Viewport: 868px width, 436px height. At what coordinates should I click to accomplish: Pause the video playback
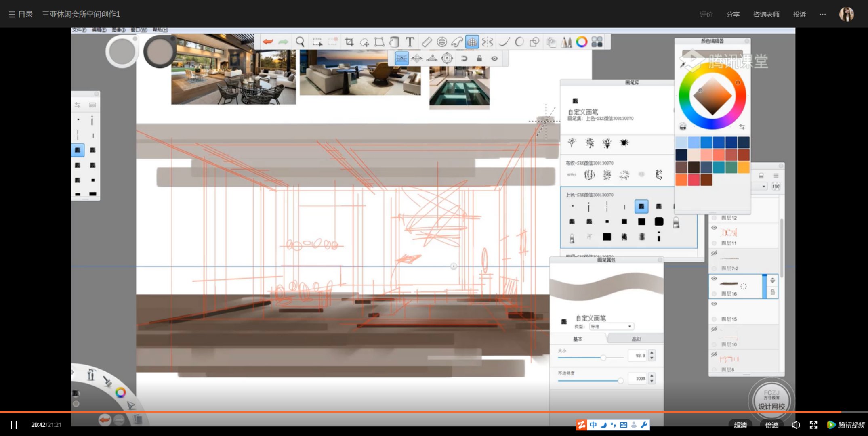point(14,425)
